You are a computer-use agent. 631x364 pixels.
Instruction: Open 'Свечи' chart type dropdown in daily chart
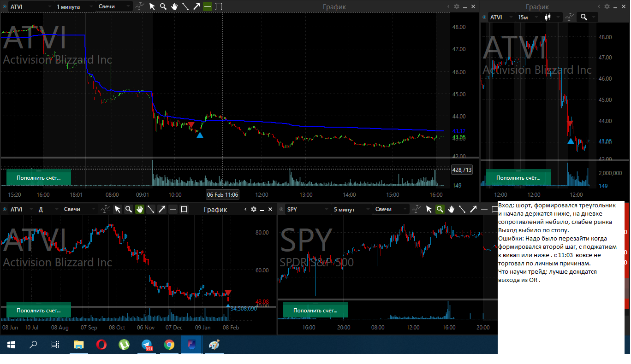click(79, 209)
